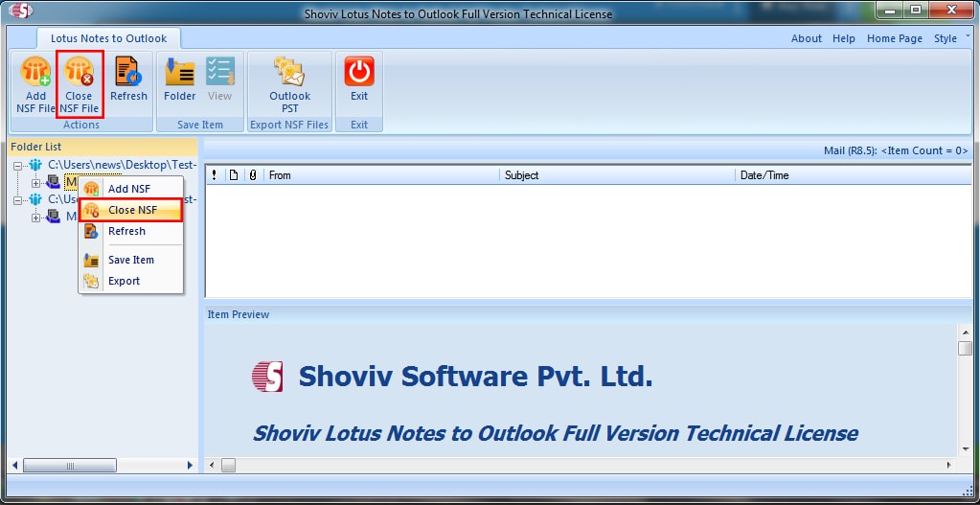Click the Item Preview horizontal scroll right arrow
980x505 pixels.
point(949,466)
